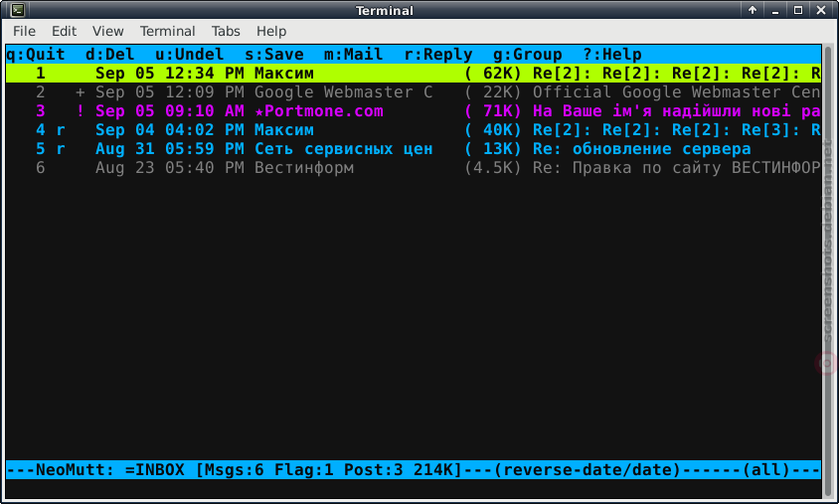
Task: Click the ( 22K) size value
Action: pyautogui.click(x=493, y=92)
